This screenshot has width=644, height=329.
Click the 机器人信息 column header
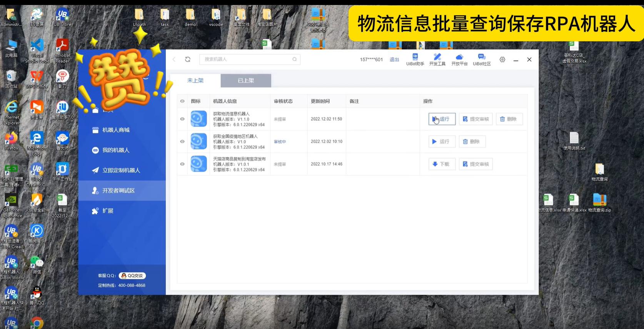(x=225, y=101)
